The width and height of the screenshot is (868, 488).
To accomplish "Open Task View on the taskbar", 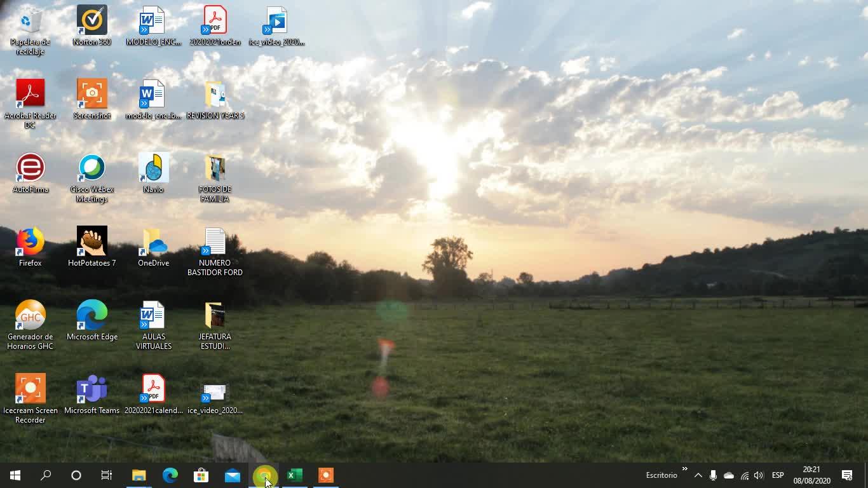I will [x=107, y=475].
